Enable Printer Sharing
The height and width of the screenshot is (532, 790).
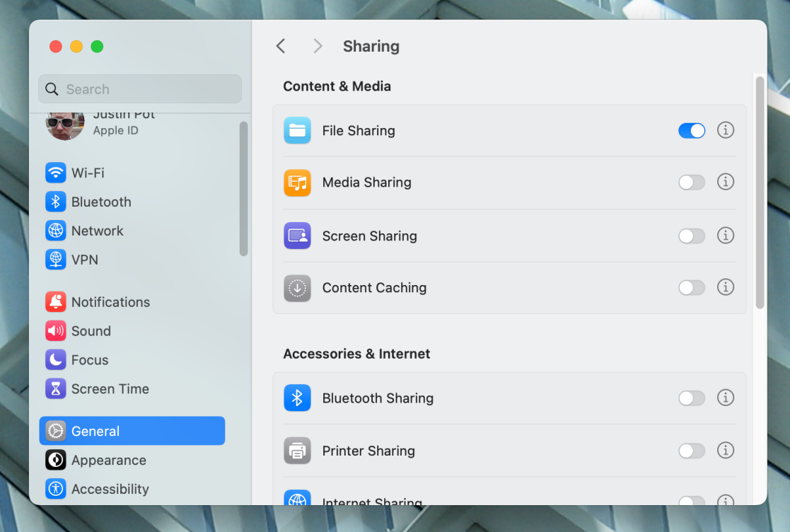coord(692,450)
